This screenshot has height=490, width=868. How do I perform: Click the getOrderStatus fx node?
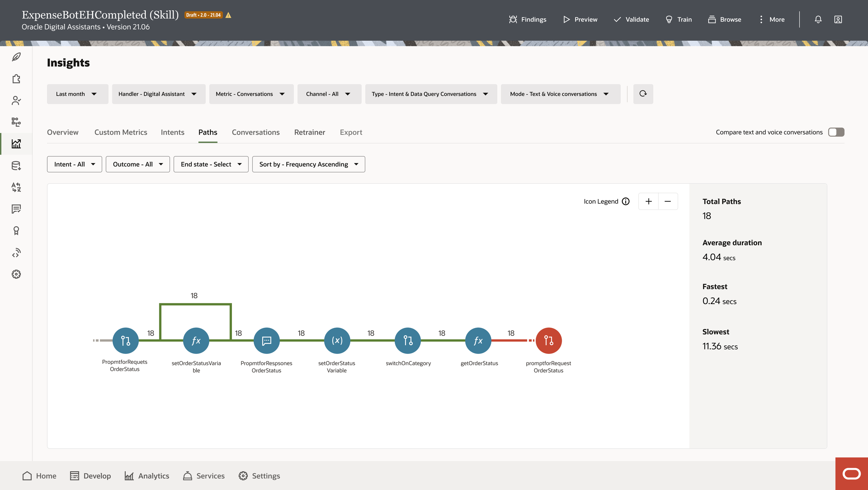478,341
